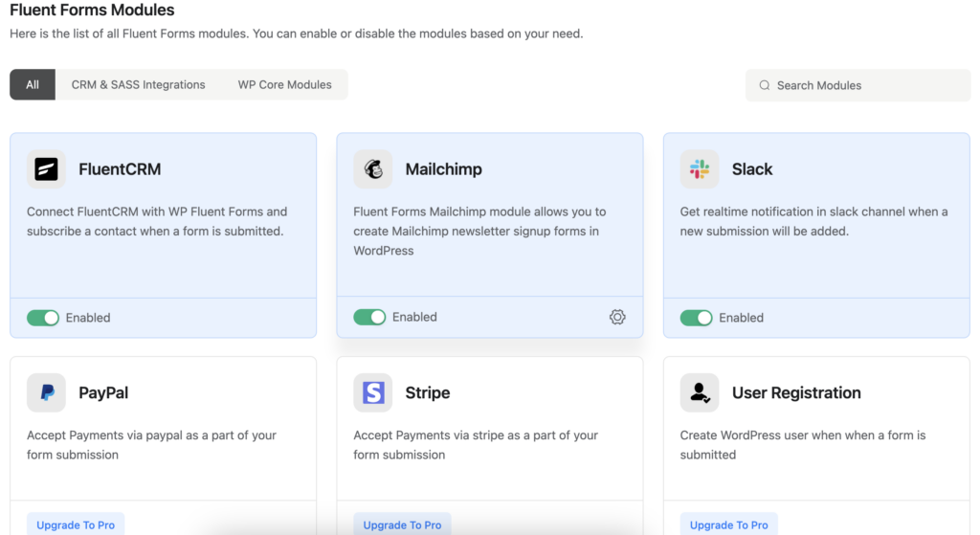The image size is (980, 535).
Task: Click the FluentCRM card title
Action: [120, 168]
